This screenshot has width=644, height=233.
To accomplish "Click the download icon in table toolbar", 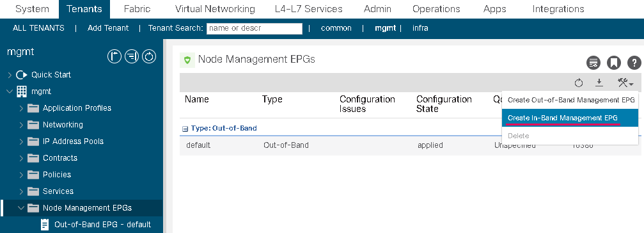I will click(x=599, y=83).
